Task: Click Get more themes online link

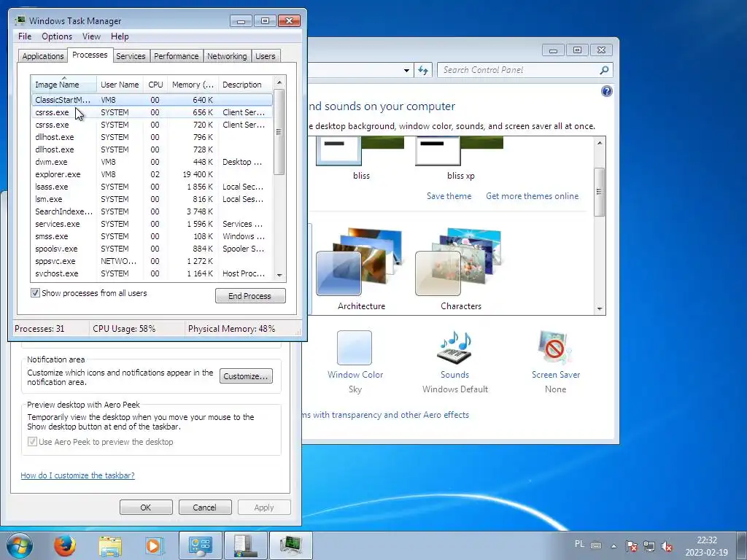Action: pyautogui.click(x=532, y=196)
